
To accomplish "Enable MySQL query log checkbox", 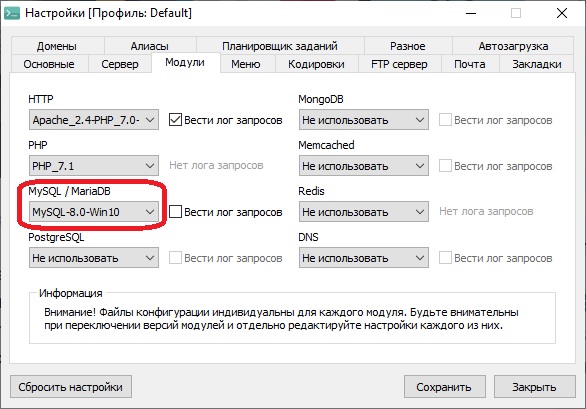I will 175,212.
